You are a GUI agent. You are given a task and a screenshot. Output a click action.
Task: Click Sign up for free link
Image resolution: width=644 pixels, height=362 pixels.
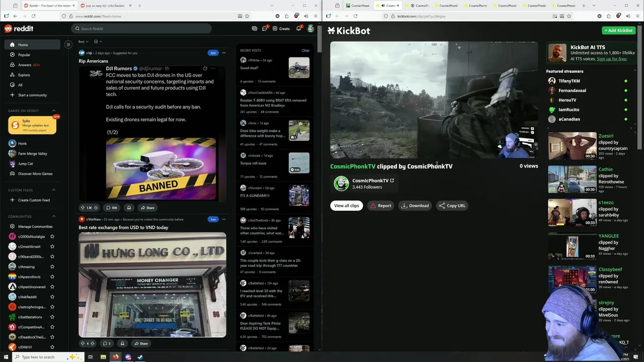(x=612, y=59)
